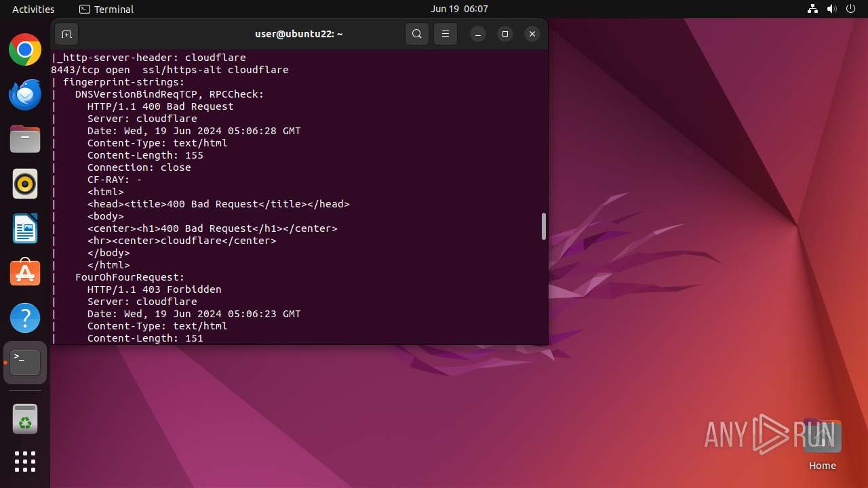Viewport: 868px width, 488px height.
Task: Close the terminal window
Action: pos(532,34)
